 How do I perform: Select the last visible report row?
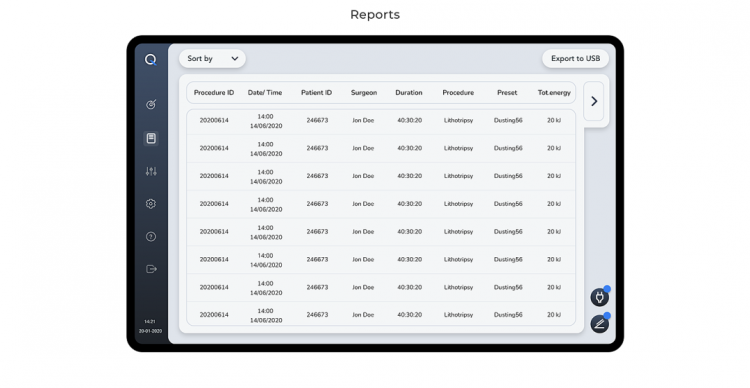(x=381, y=314)
